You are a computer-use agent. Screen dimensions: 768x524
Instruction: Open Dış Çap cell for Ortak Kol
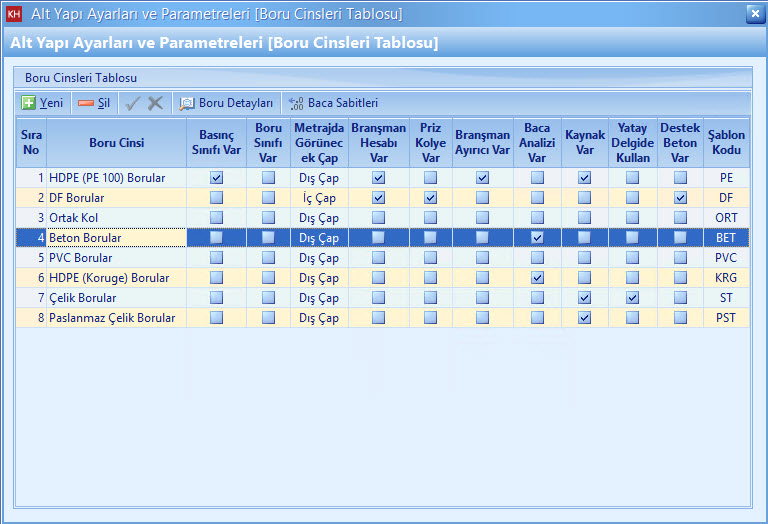(318, 218)
